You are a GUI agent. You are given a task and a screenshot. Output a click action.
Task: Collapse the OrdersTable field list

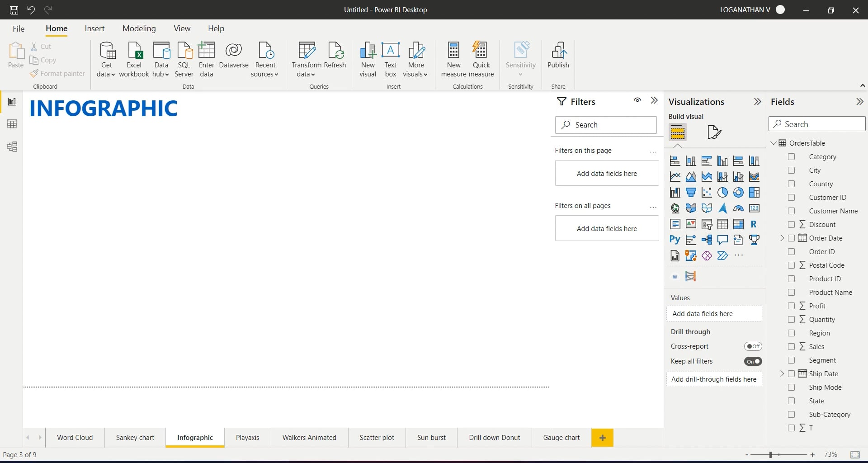tap(774, 143)
